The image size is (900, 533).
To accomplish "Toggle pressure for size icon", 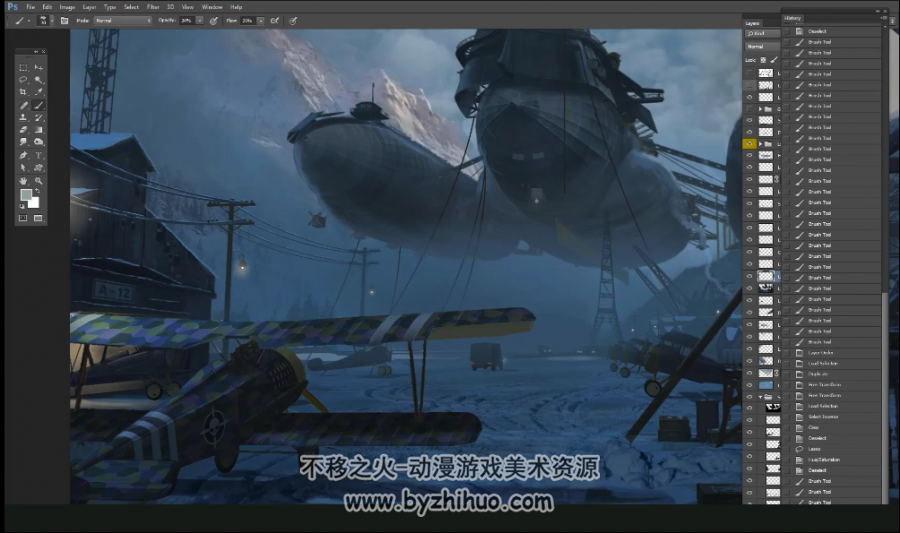I will [x=293, y=21].
